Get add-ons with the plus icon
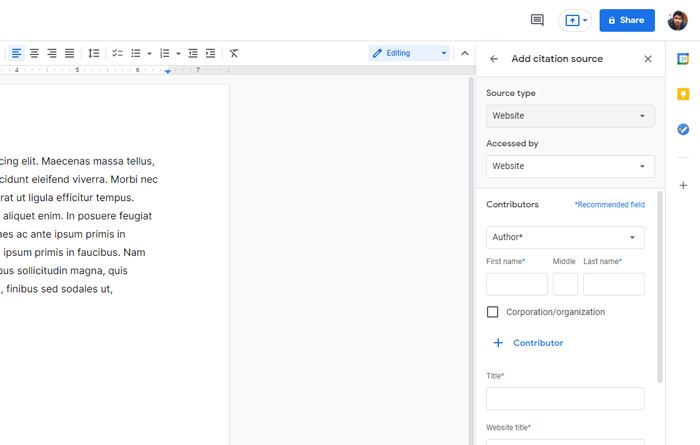The width and height of the screenshot is (700, 445). pyautogui.click(x=683, y=185)
